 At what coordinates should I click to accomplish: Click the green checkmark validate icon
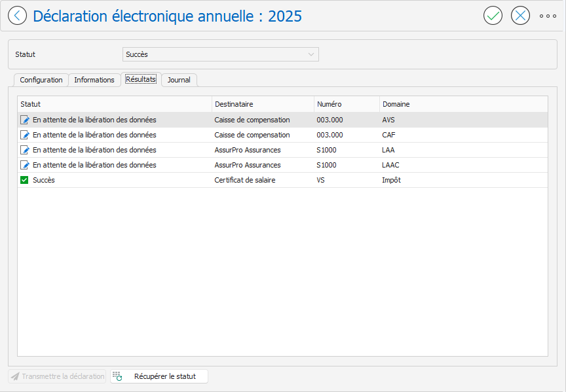click(493, 16)
